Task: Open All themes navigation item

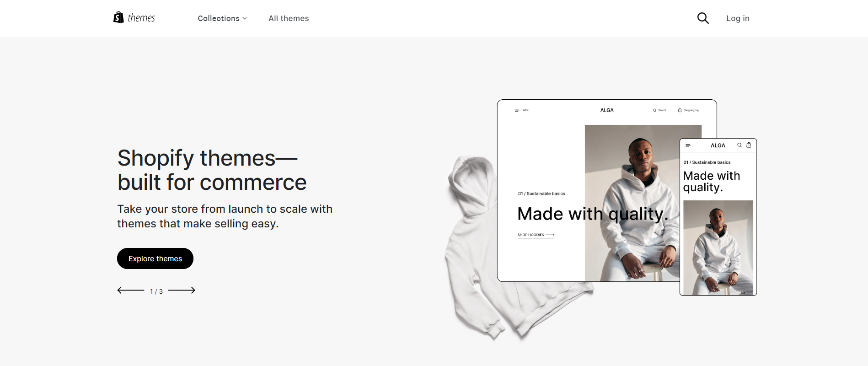Action: click(289, 18)
